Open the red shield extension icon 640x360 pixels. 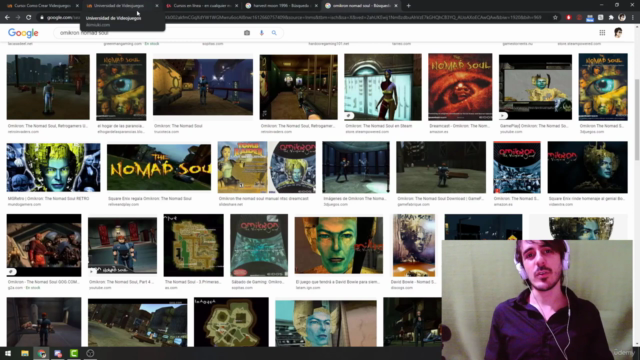click(569, 18)
